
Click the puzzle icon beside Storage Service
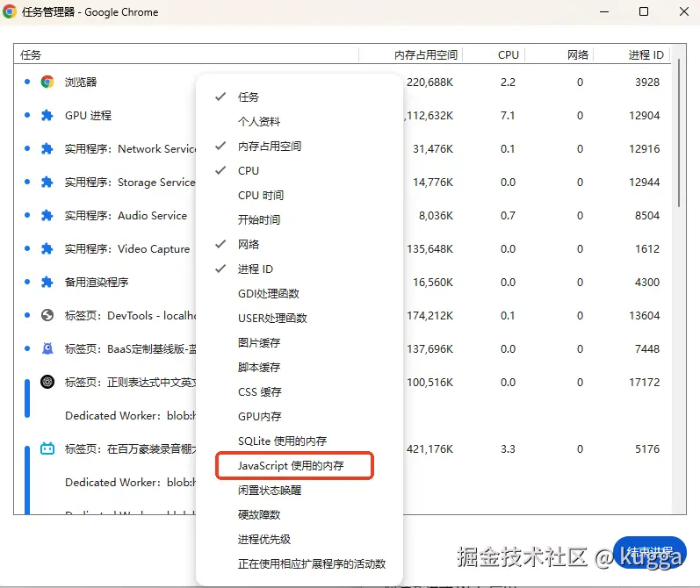click(47, 182)
